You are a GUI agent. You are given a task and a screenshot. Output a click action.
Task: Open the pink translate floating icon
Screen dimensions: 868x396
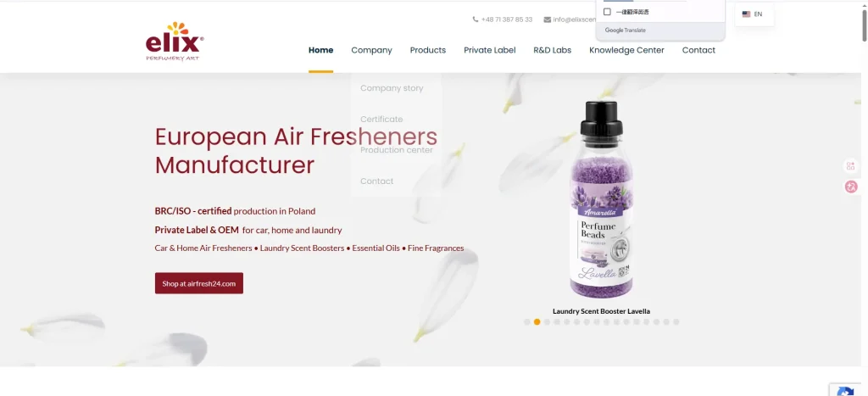point(851,187)
